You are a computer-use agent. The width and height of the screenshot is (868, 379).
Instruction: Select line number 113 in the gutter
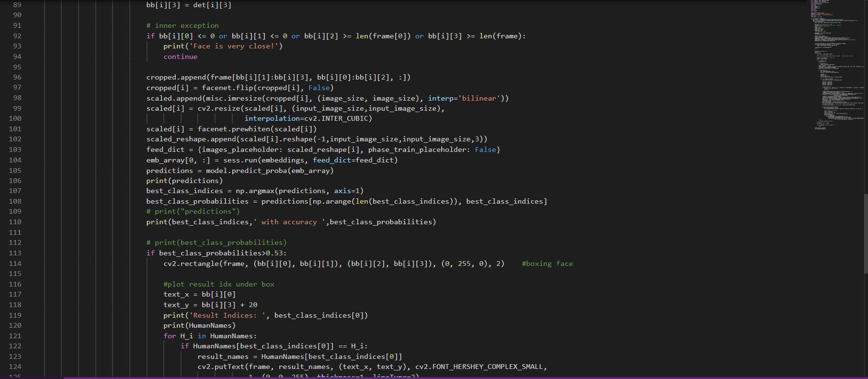click(x=15, y=253)
